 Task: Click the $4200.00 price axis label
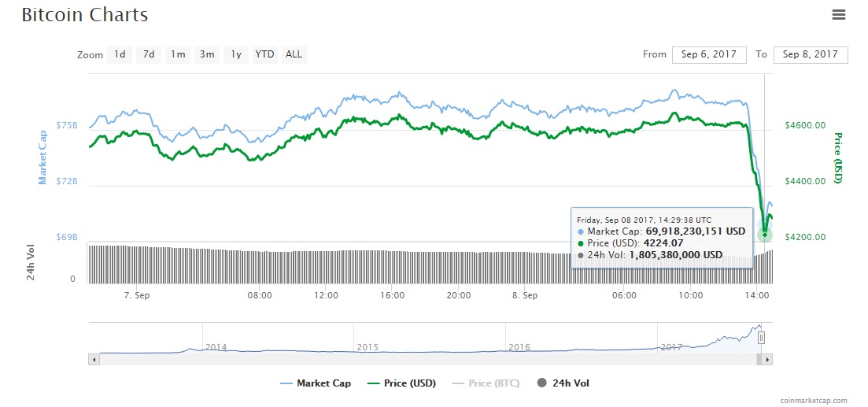click(x=806, y=237)
